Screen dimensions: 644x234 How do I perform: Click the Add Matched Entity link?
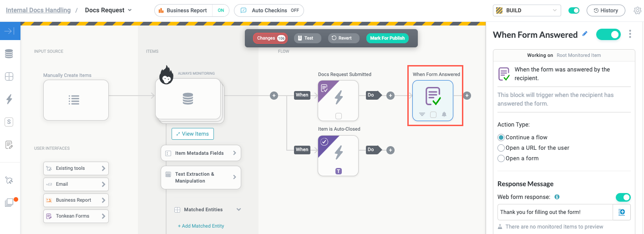click(x=201, y=226)
